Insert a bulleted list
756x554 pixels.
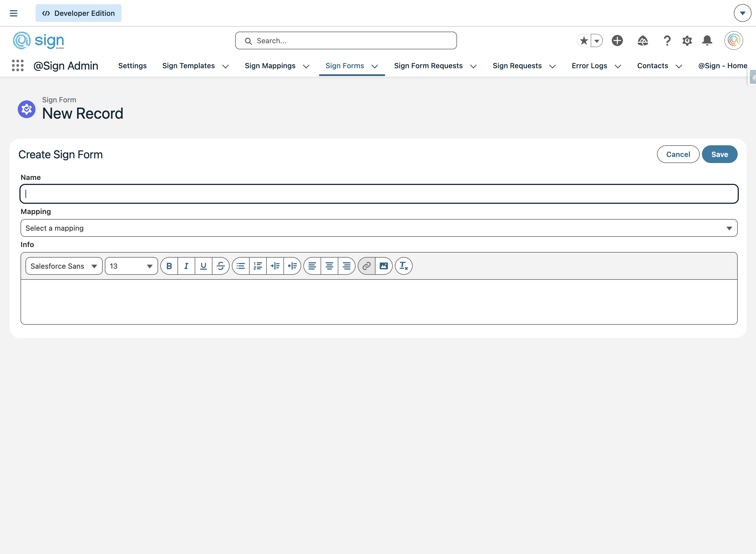(240, 266)
